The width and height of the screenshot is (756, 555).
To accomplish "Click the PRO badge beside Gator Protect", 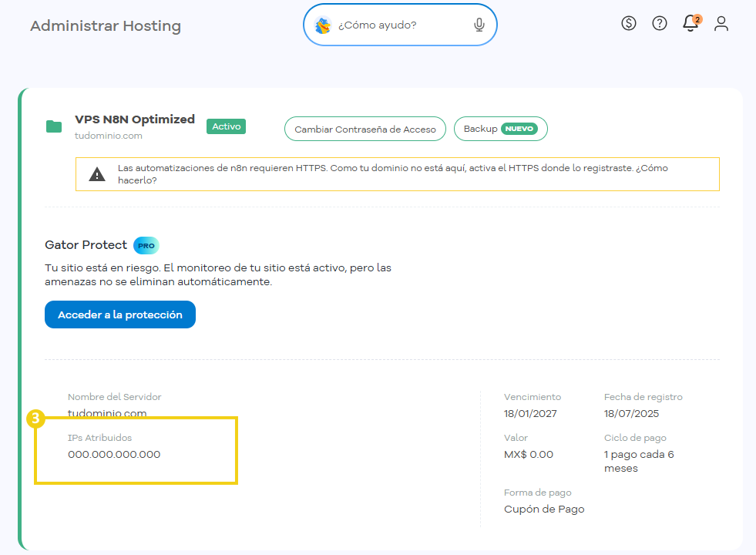I will click(146, 245).
